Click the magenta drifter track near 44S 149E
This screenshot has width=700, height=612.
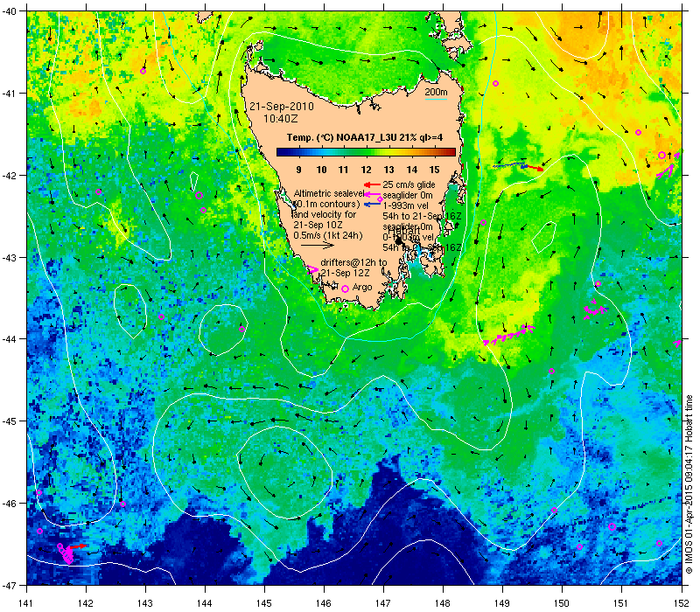tap(509, 336)
